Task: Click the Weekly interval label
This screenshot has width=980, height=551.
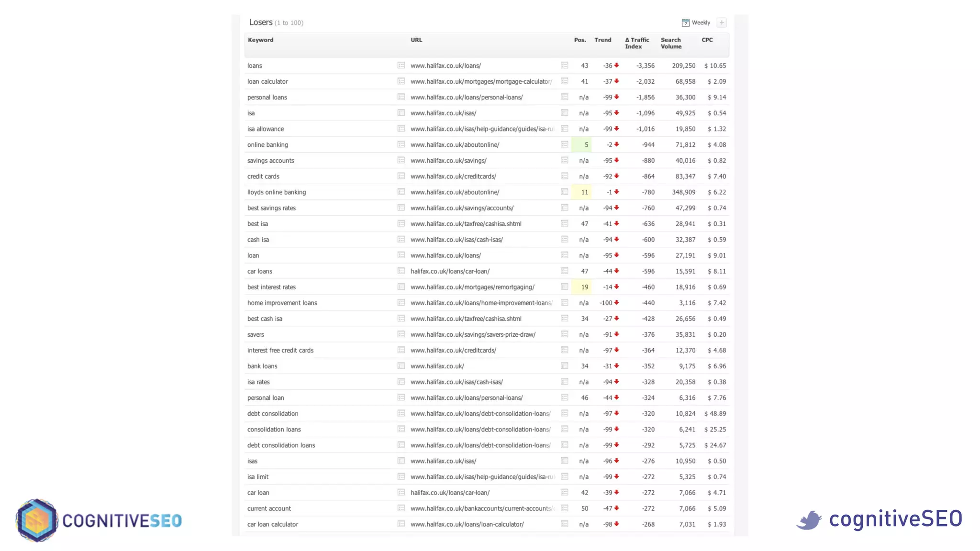Action: [x=701, y=22]
